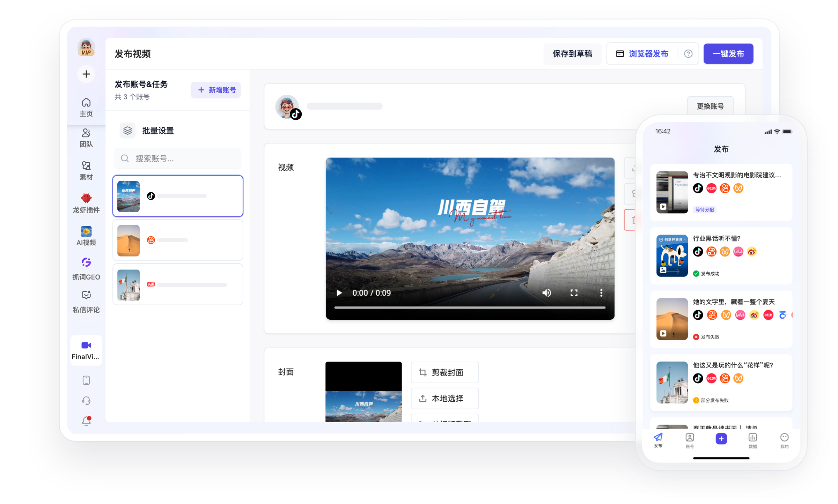The width and height of the screenshot is (838, 504).
Task: Click 新增账号 add account button
Action: (x=216, y=90)
